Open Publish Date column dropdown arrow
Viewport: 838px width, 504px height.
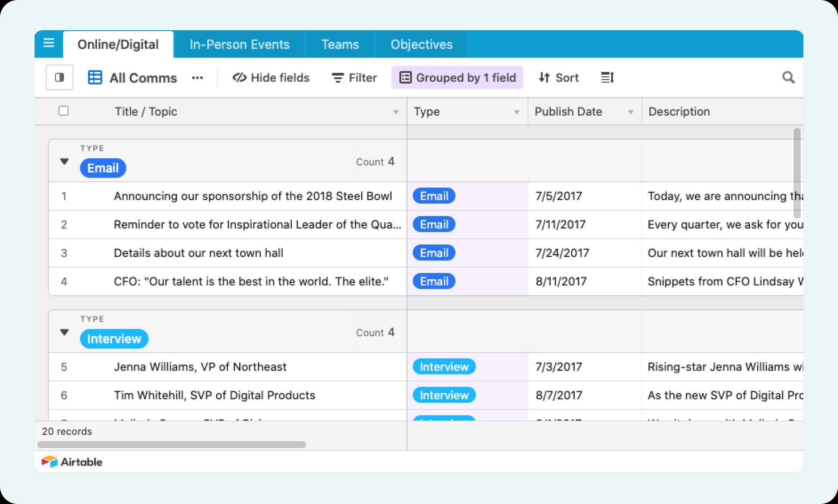coord(630,112)
